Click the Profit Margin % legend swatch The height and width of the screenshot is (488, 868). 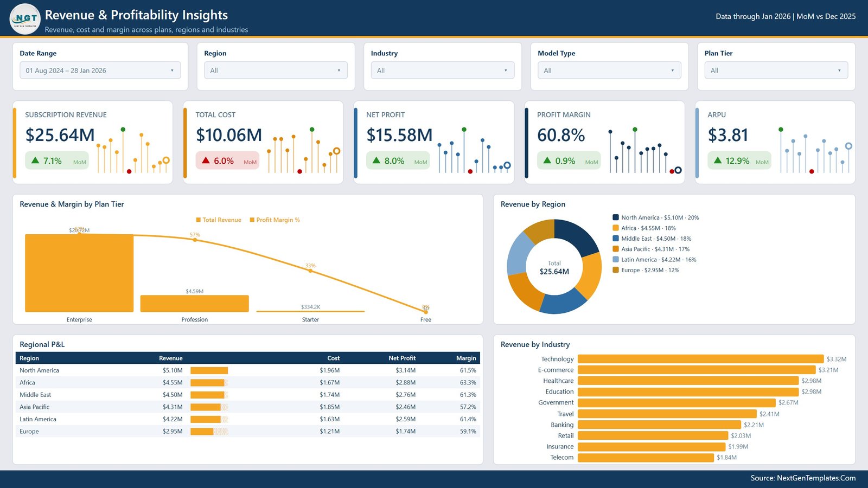coord(252,220)
